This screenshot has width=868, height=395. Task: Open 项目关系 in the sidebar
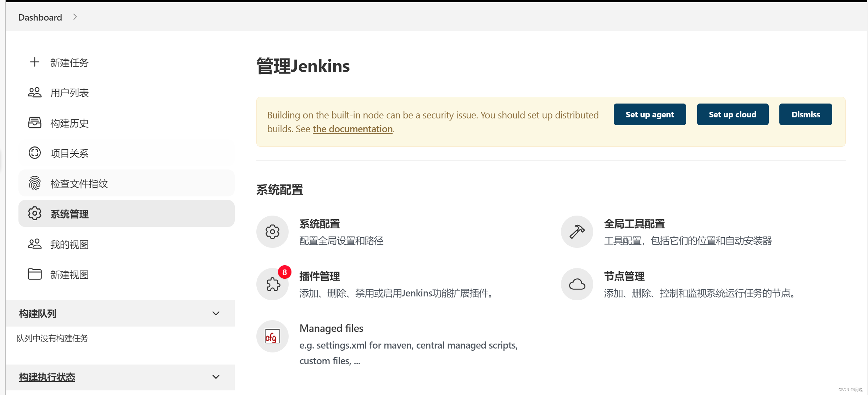click(127, 153)
